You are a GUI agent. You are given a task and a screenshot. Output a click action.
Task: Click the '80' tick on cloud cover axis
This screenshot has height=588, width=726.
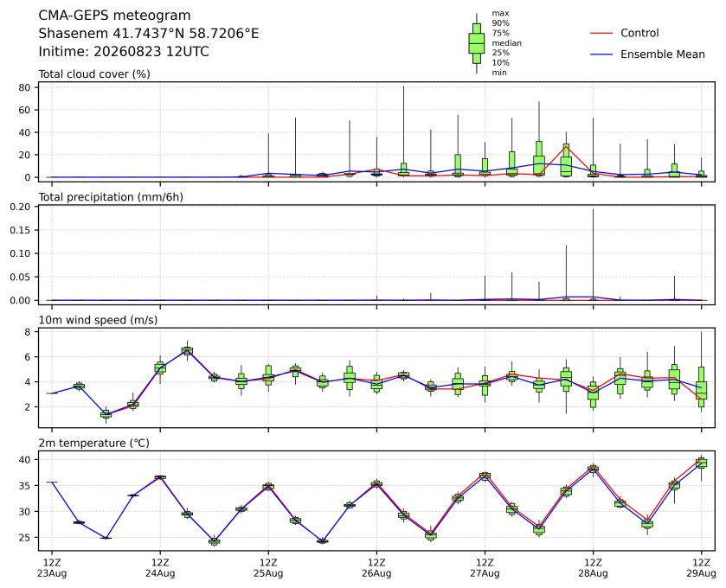24,87
